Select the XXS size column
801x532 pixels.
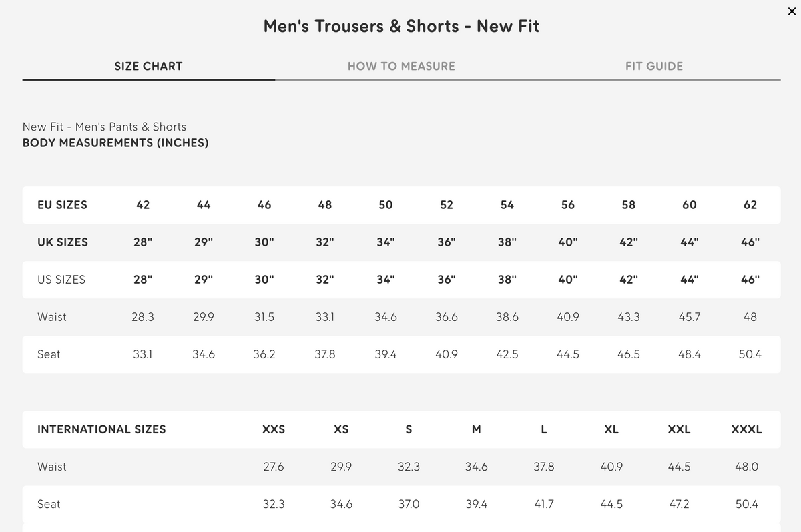click(x=274, y=429)
